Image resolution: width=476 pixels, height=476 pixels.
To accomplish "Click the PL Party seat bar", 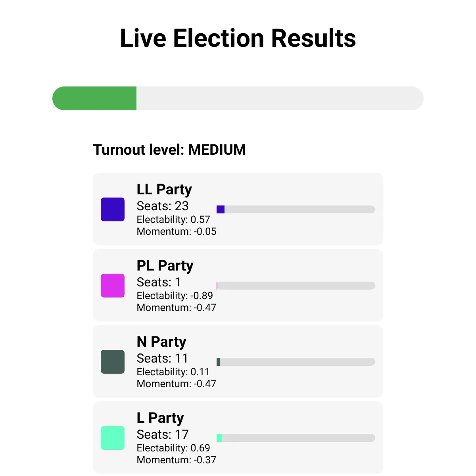I will tap(296, 286).
